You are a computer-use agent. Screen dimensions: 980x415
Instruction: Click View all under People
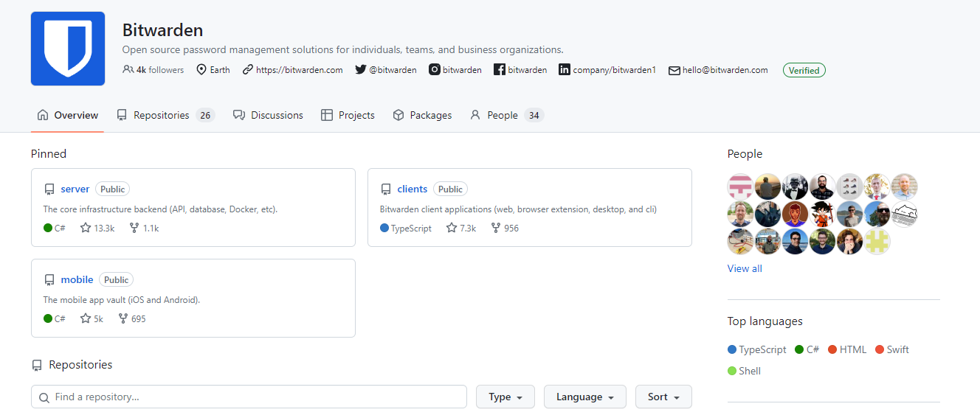coord(745,269)
